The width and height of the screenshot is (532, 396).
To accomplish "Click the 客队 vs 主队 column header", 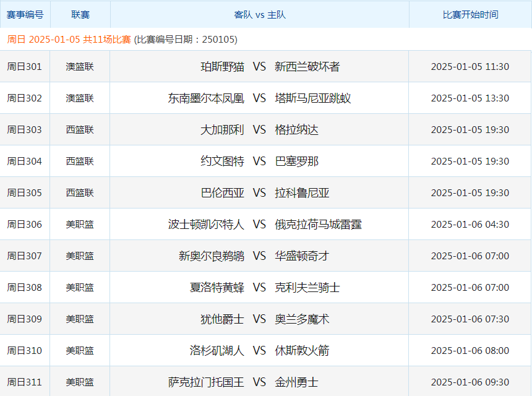I will (x=260, y=15).
